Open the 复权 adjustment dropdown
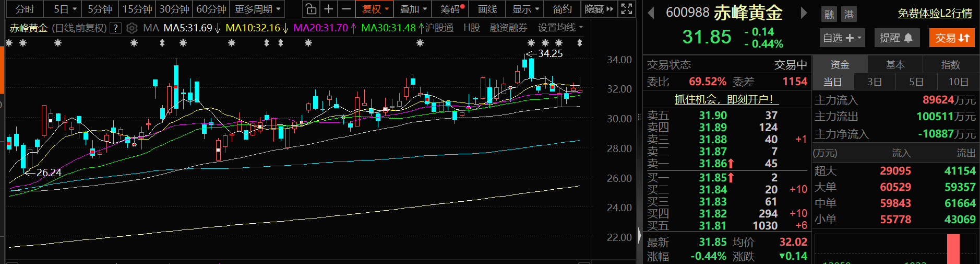 [x=376, y=9]
